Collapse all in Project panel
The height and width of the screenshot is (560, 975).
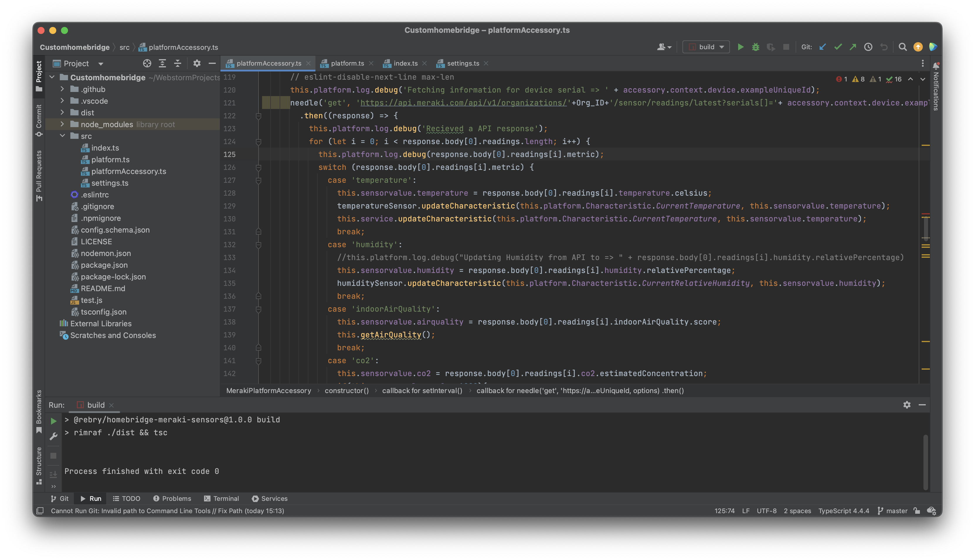coord(177,64)
